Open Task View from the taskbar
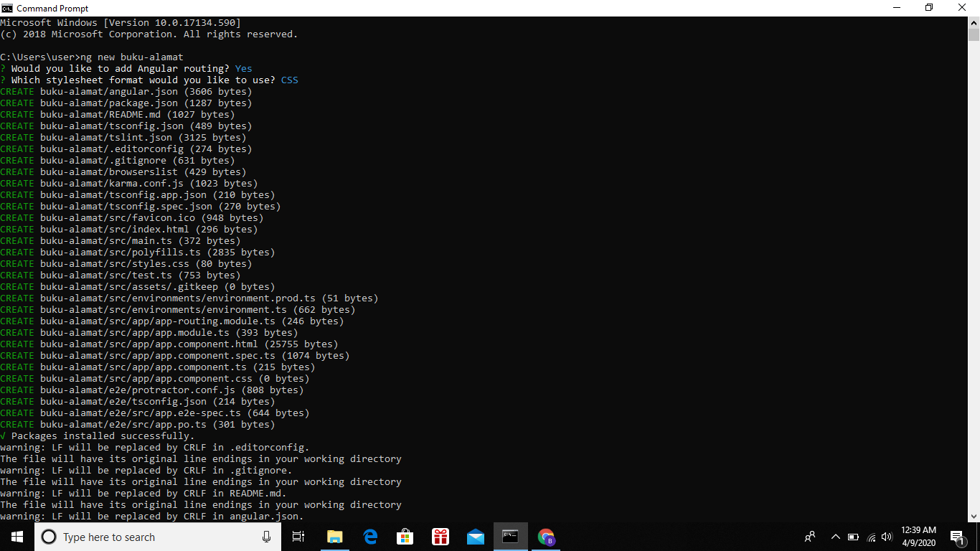The width and height of the screenshot is (980, 551). (298, 537)
